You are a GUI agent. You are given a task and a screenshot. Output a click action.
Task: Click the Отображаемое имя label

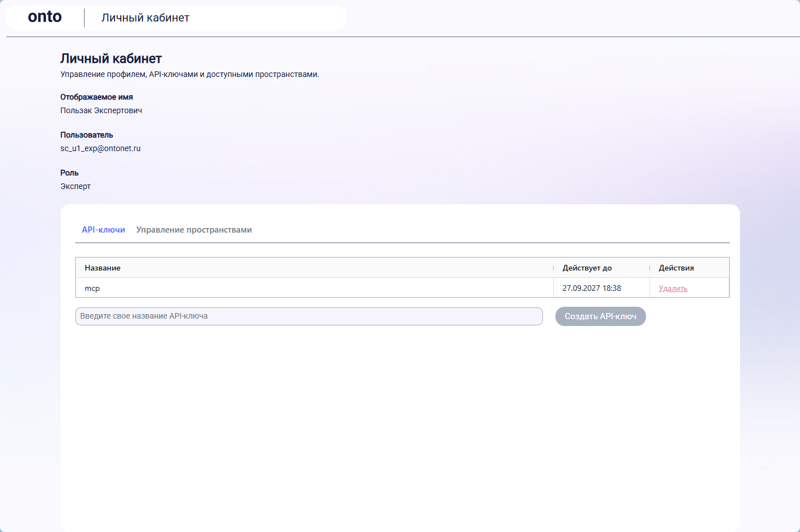click(97, 97)
